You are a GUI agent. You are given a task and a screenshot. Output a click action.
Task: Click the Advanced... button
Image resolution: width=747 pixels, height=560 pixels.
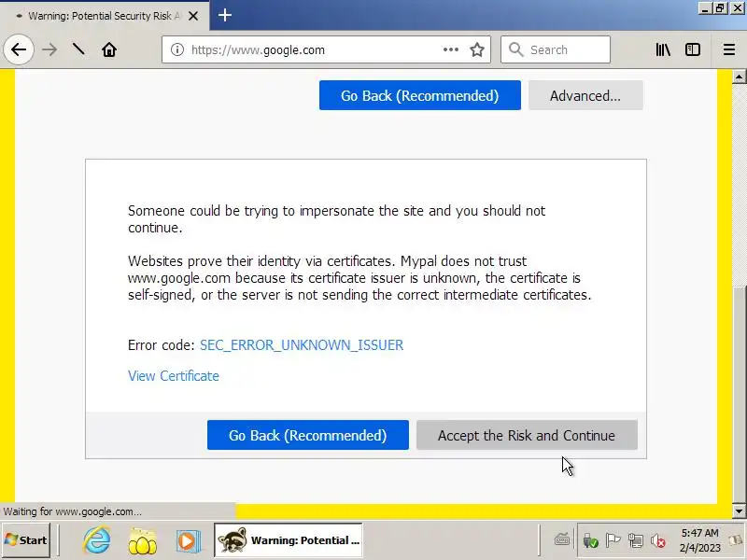pyautogui.click(x=585, y=95)
